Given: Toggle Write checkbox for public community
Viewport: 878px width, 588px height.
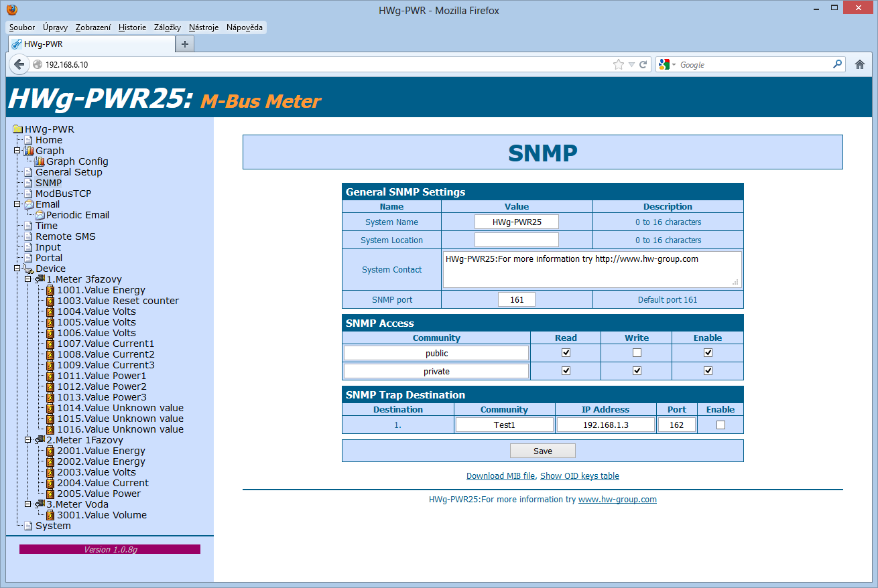Looking at the screenshot, I should (637, 352).
